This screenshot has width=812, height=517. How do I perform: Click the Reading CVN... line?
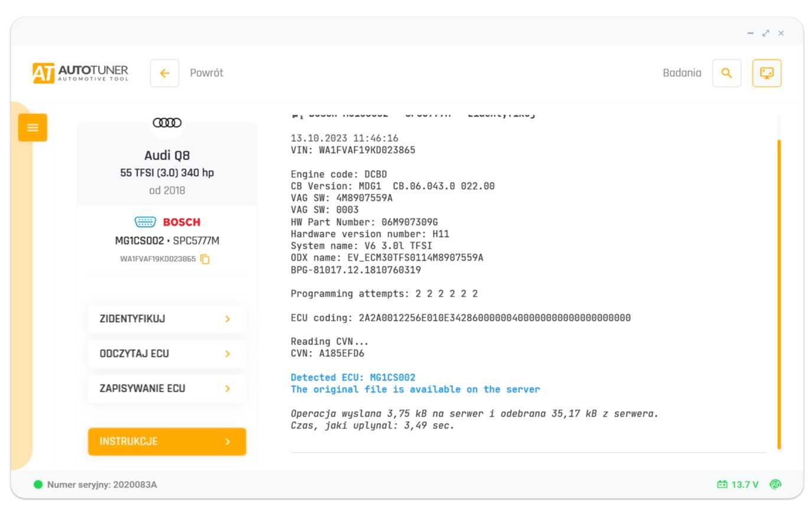coord(330,342)
